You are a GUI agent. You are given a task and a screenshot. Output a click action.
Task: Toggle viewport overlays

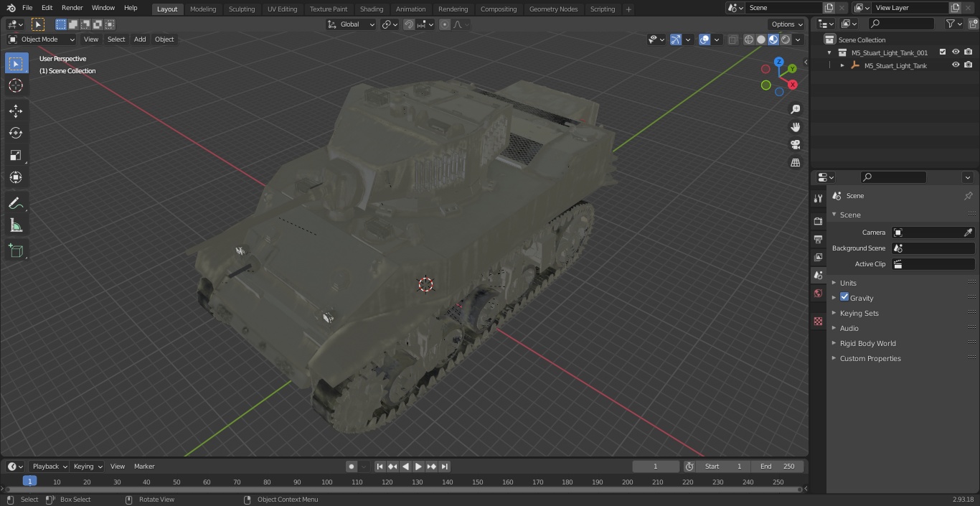pyautogui.click(x=705, y=39)
